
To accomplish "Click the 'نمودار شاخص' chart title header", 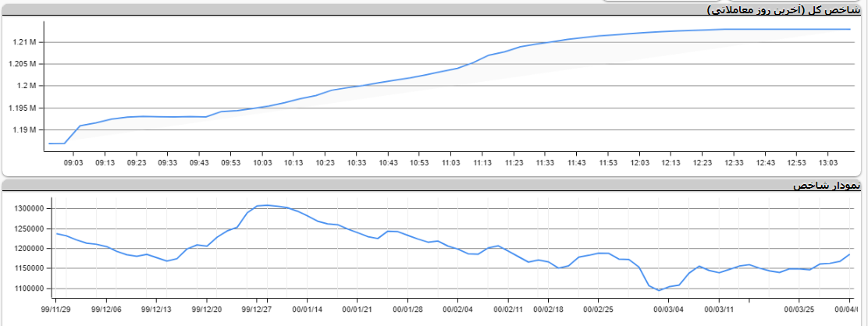I will tap(827, 186).
